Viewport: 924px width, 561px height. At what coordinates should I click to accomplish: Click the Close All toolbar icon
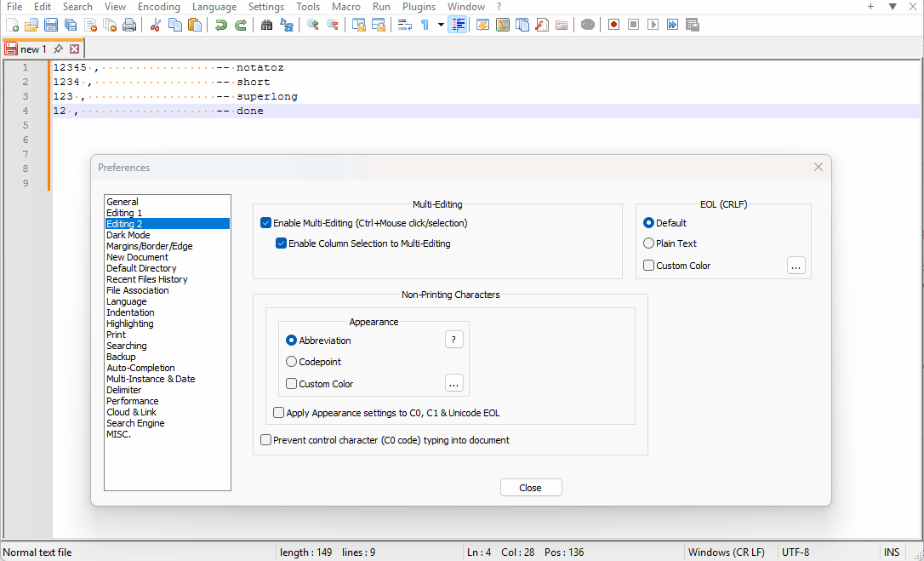click(x=110, y=25)
